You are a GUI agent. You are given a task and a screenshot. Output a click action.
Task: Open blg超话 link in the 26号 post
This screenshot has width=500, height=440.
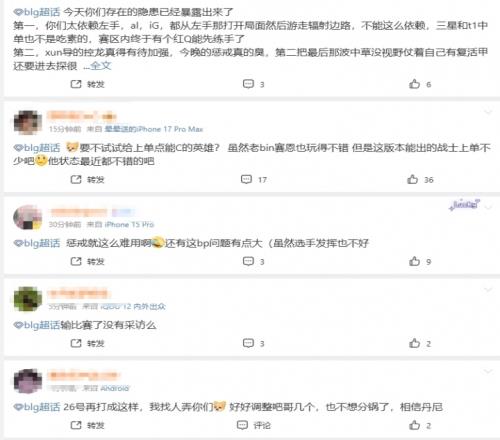click(x=37, y=407)
